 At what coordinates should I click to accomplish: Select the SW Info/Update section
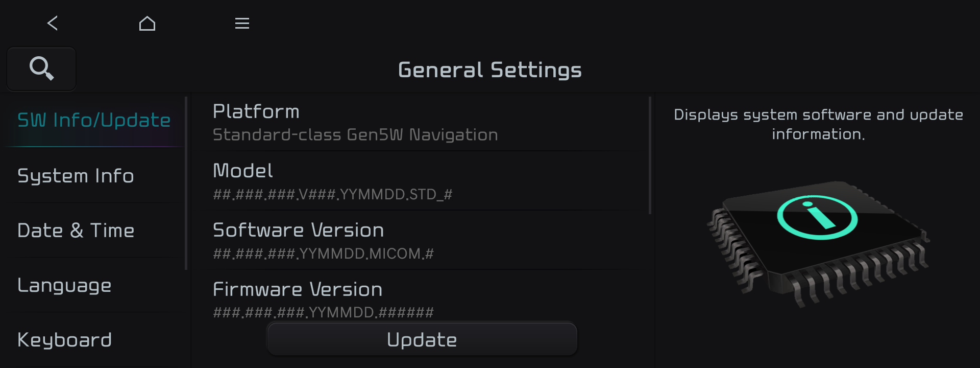pyautogui.click(x=94, y=120)
